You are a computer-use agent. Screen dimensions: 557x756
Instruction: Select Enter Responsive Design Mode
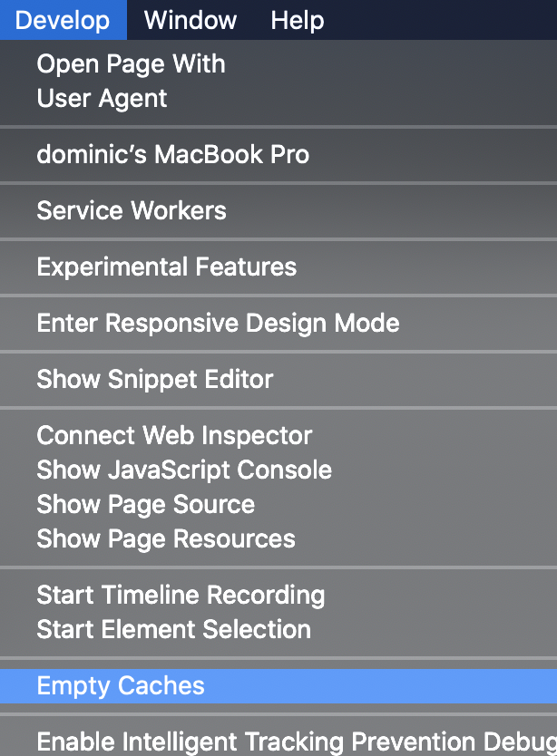coord(218,324)
